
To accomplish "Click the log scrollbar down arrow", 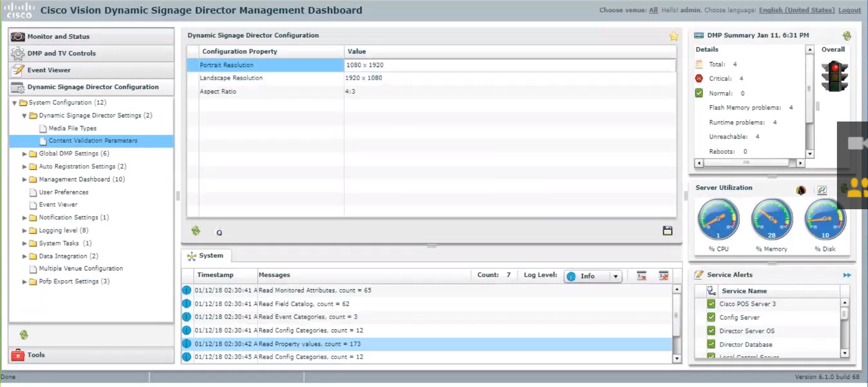I will pos(677,359).
